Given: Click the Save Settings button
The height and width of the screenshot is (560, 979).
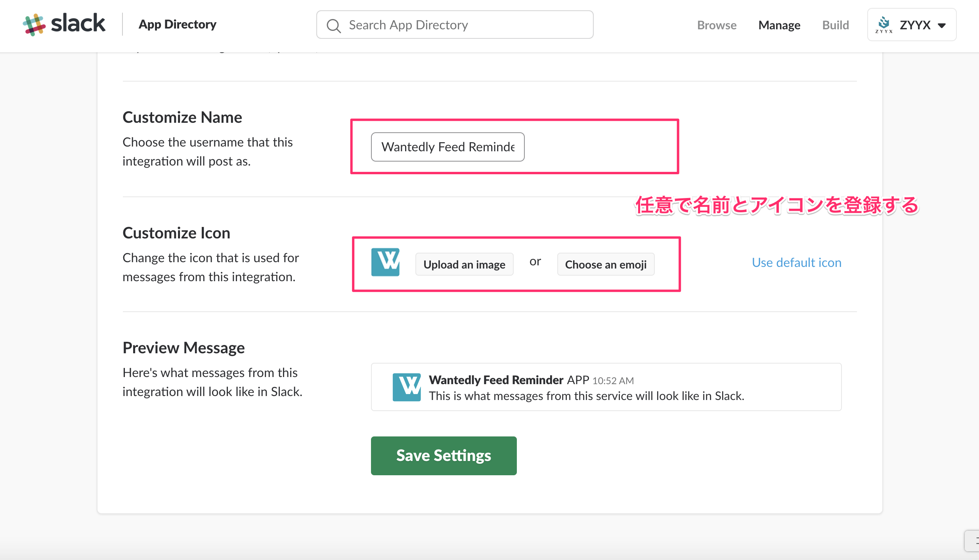Looking at the screenshot, I should [444, 455].
